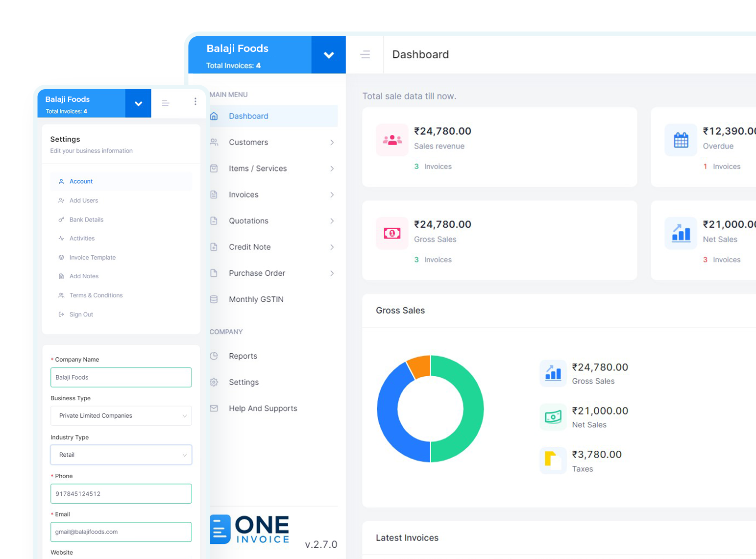756x559 pixels.
Task: Expand the Customers menu chevron
Action: coord(332,143)
